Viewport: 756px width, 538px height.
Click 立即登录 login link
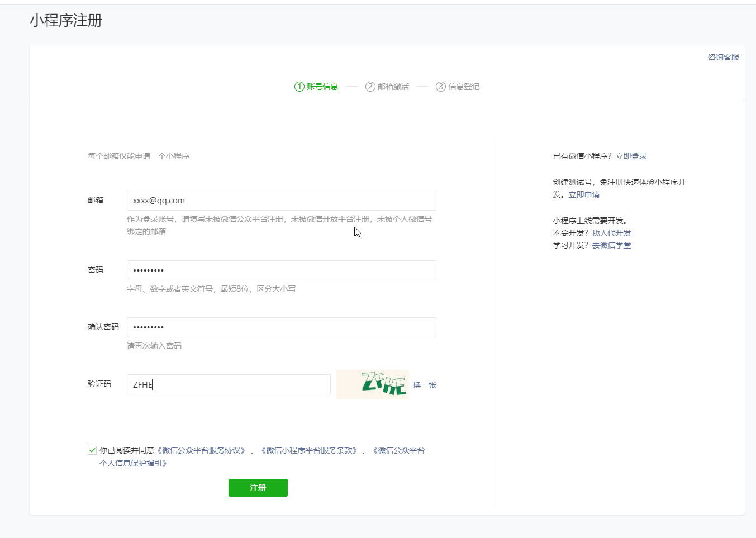pyautogui.click(x=631, y=156)
